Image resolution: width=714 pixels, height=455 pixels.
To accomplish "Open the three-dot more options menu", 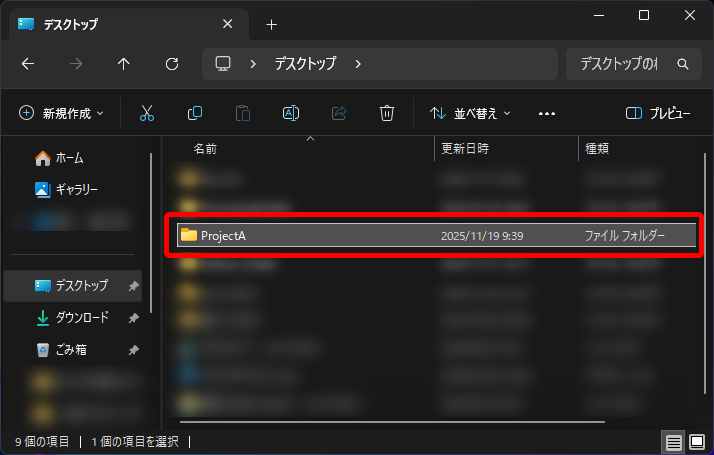I will tap(546, 113).
